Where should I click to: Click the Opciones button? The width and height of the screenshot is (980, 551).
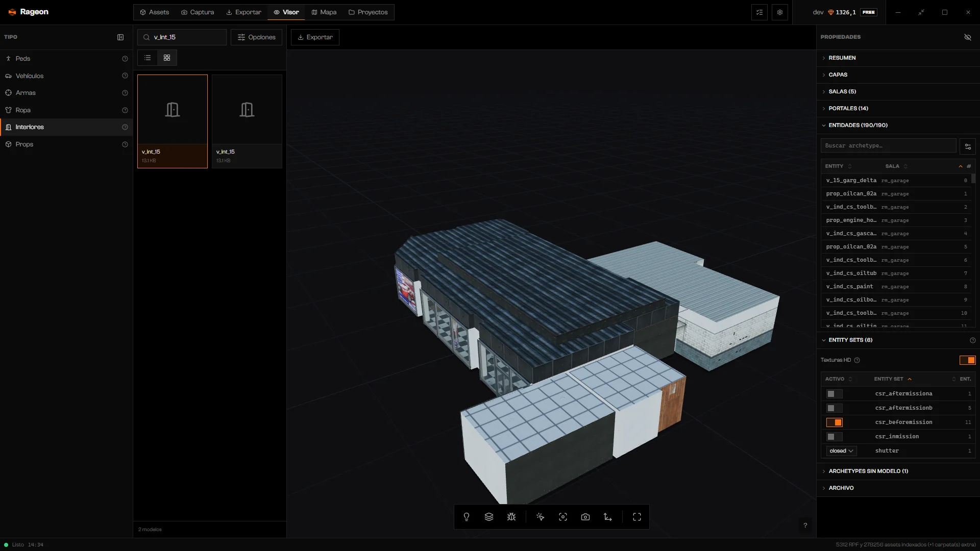256,37
